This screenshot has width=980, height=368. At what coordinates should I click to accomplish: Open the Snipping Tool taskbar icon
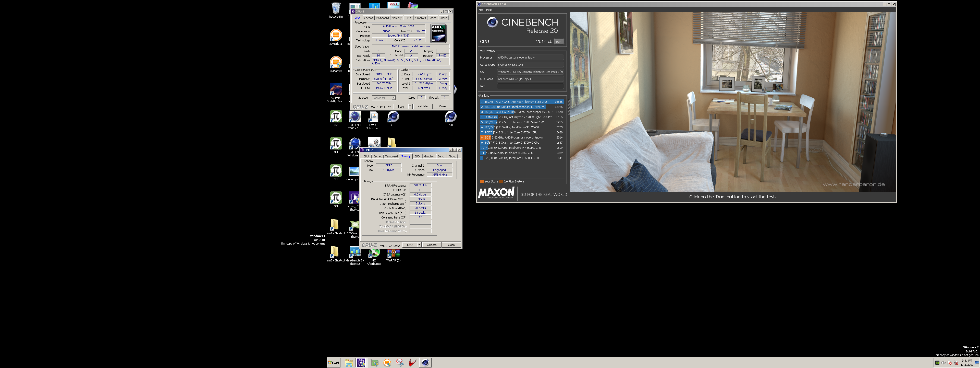399,363
